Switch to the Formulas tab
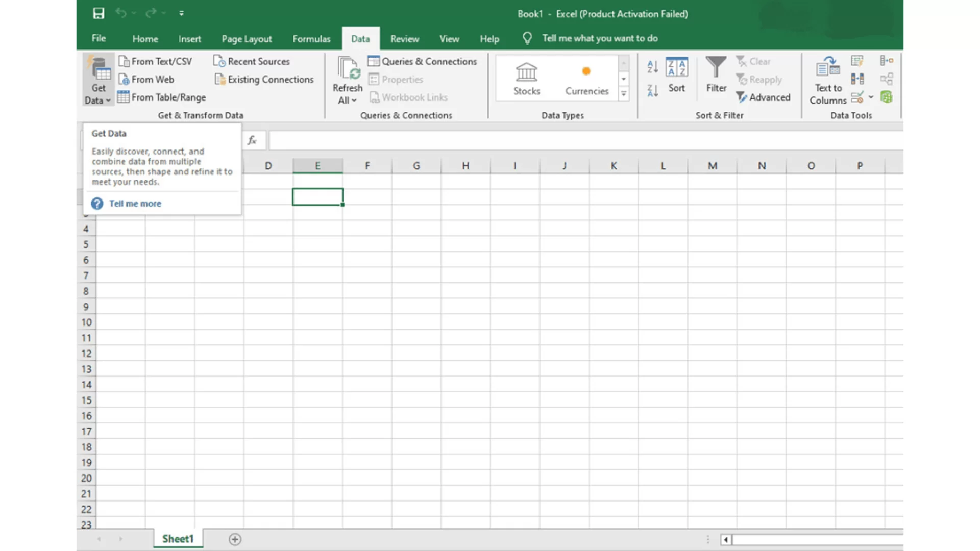Viewport: 980px width, 551px height. (x=311, y=39)
